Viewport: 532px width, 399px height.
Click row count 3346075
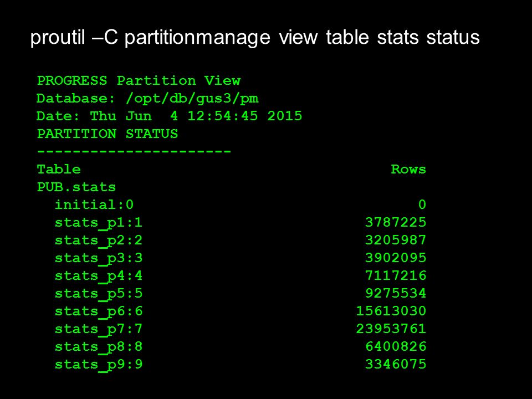tap(396, 364)
